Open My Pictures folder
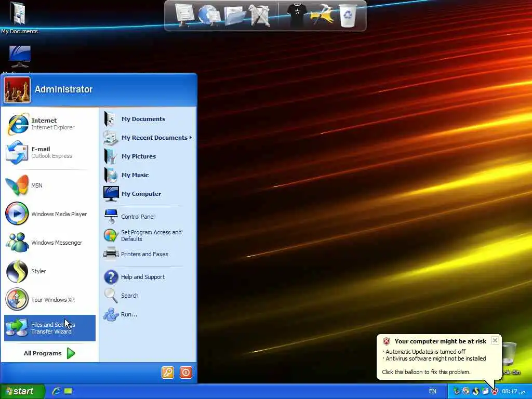Image resolution: width=532 pixels, height=399 pixels. [148, 156]
